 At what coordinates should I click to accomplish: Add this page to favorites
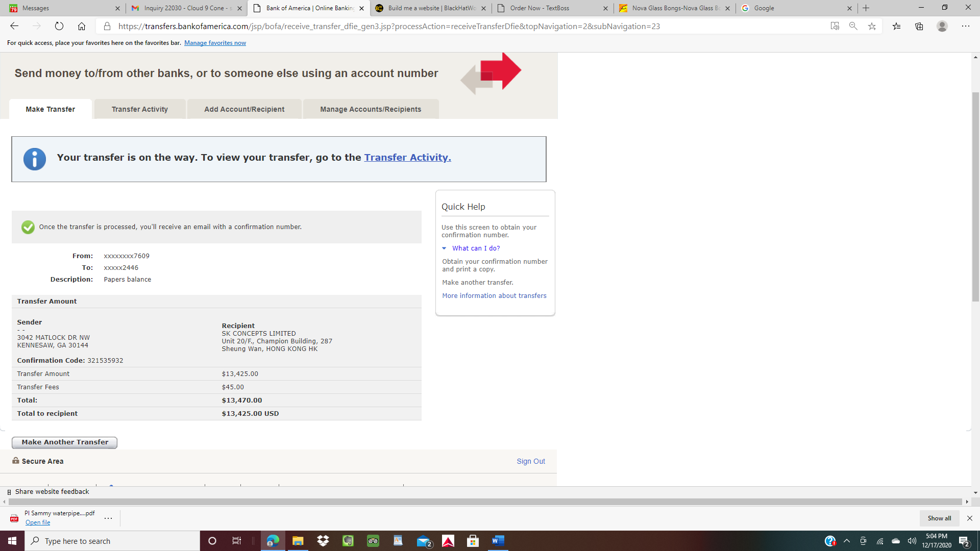coord(872,26)
